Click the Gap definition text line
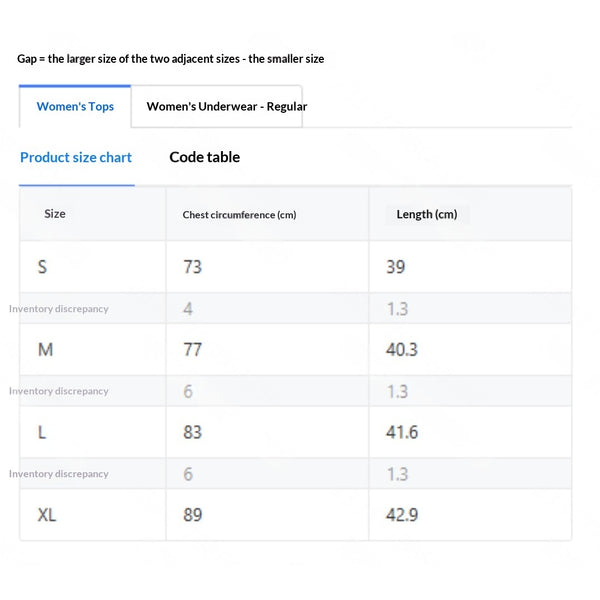Image resolution: width=600 pixels, height=600 pixels. (171, 59)
